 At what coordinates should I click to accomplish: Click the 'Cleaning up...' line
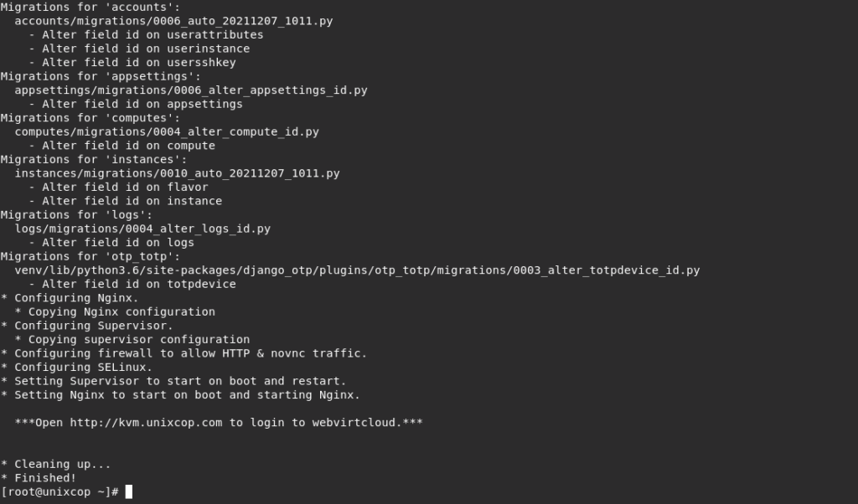[56, 464]
